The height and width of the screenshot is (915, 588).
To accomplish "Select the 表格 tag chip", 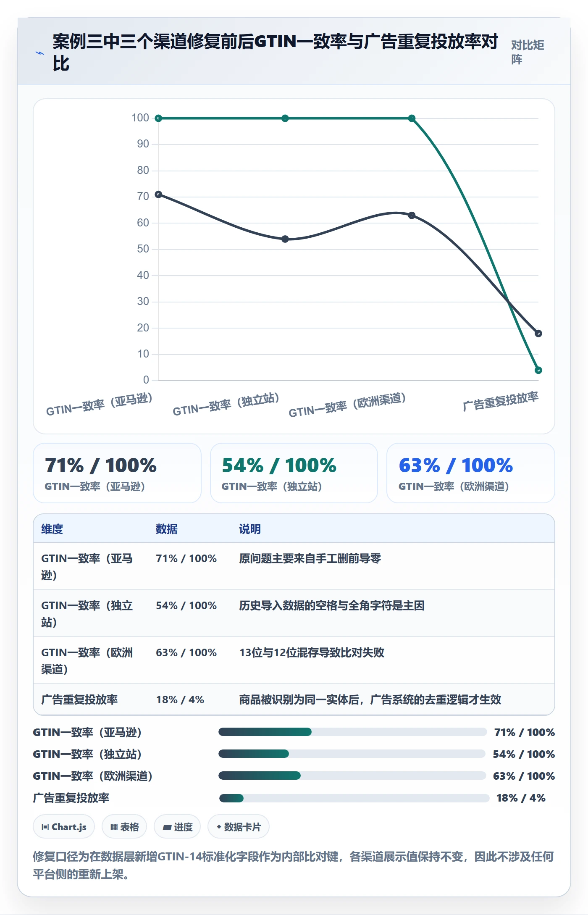I will (x=124, y=827).
